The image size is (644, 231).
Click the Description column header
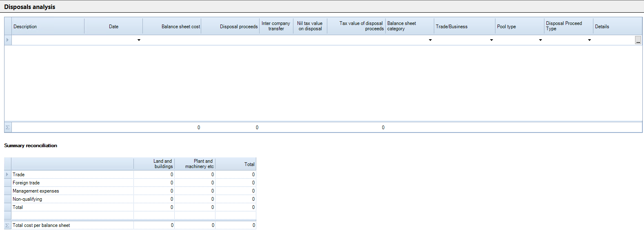pyautogui.click(x=48, y=27)
